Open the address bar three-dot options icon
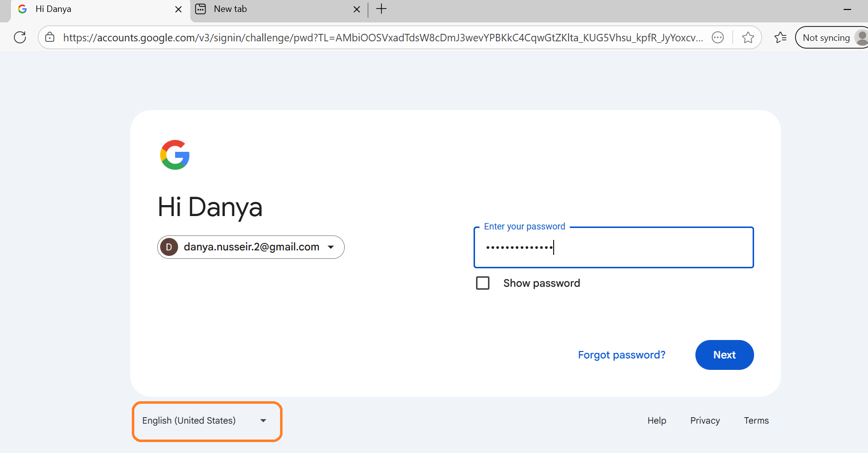 click(718, 37)
